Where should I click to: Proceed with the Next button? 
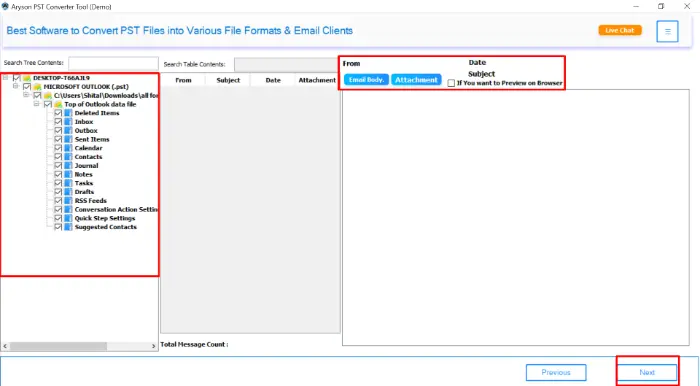point(647,372)
